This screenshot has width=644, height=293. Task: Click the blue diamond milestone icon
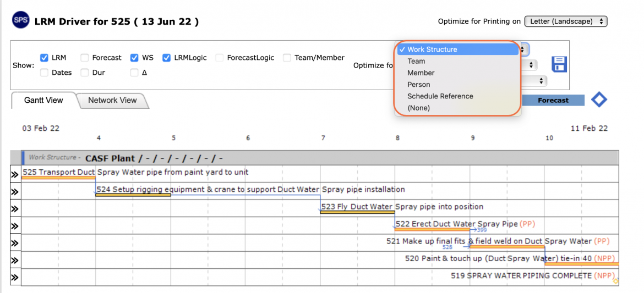[x=599, y=99]
